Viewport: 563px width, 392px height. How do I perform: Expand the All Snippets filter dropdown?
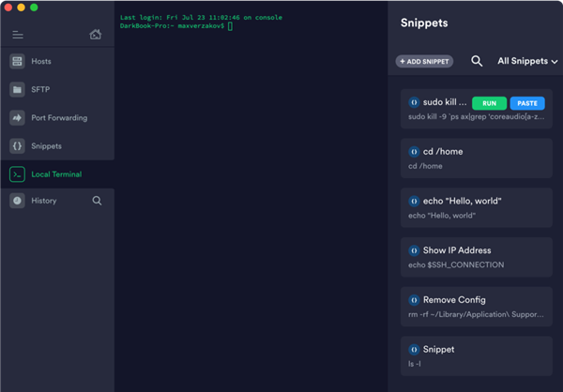pyautogui.click(x=526, y=61)
